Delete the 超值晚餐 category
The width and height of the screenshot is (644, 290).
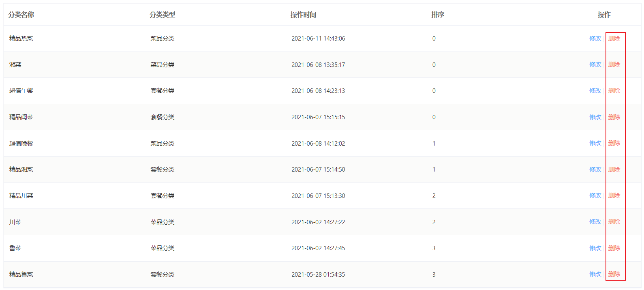(x=614, y=143)
